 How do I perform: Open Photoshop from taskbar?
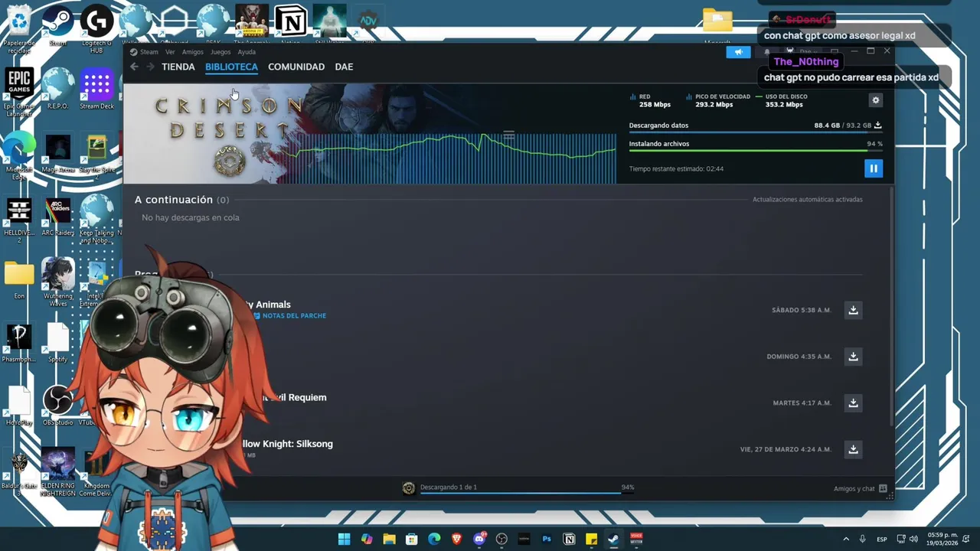[x=547, y=539]
